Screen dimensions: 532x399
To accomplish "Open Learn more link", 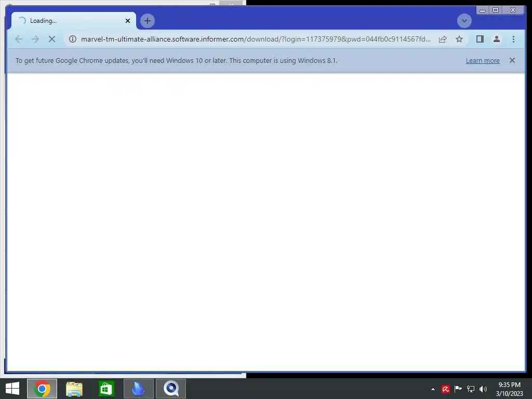I will click(483, 61).
